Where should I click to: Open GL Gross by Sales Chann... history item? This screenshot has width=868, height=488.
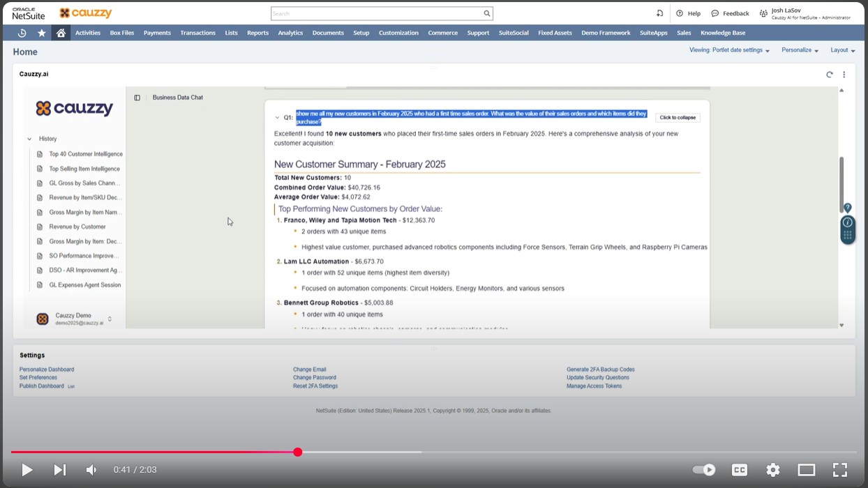(x=86, y=183)
